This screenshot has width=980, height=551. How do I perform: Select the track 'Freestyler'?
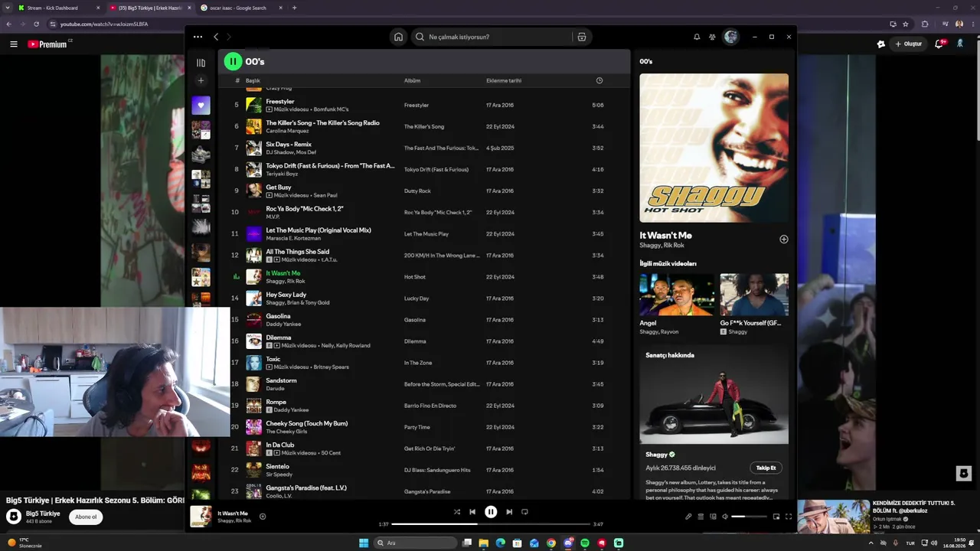[280, 102]
